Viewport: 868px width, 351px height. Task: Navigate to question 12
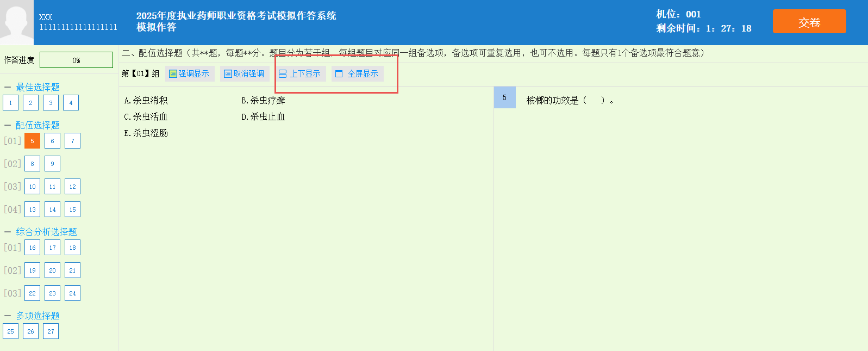coord(72,187)
